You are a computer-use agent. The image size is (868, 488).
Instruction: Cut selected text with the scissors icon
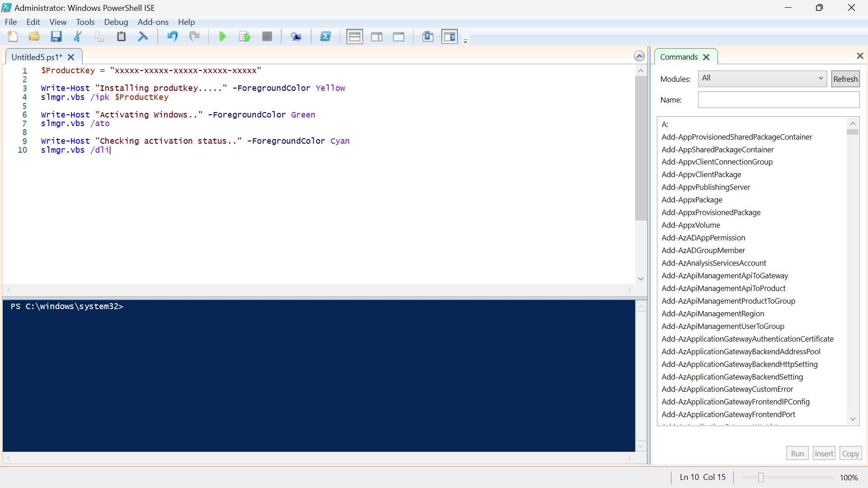click(77, 37)
